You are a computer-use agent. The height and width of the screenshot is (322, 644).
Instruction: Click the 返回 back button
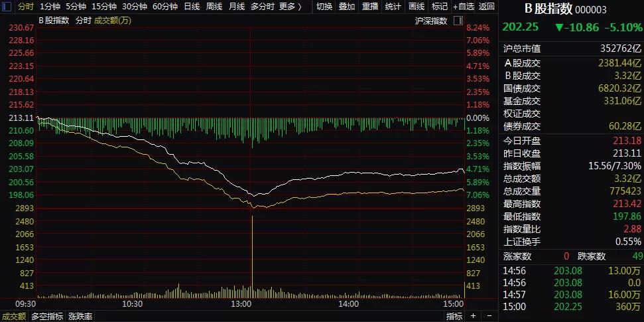487,7
